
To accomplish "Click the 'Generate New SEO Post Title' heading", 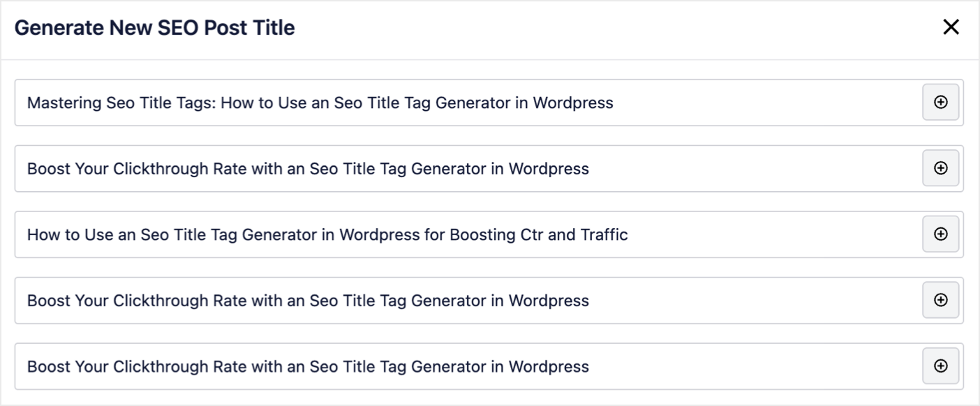I will (154, 28).
